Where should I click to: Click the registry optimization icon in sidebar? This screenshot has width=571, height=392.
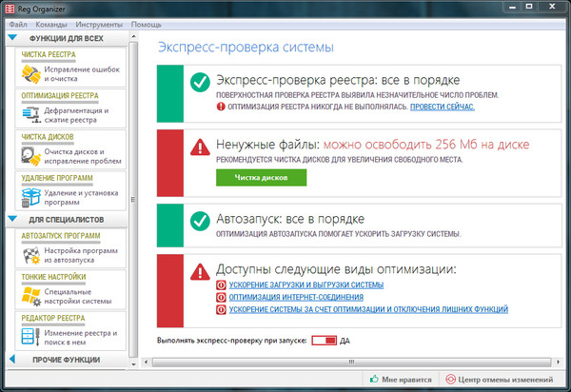pos(30,115)
